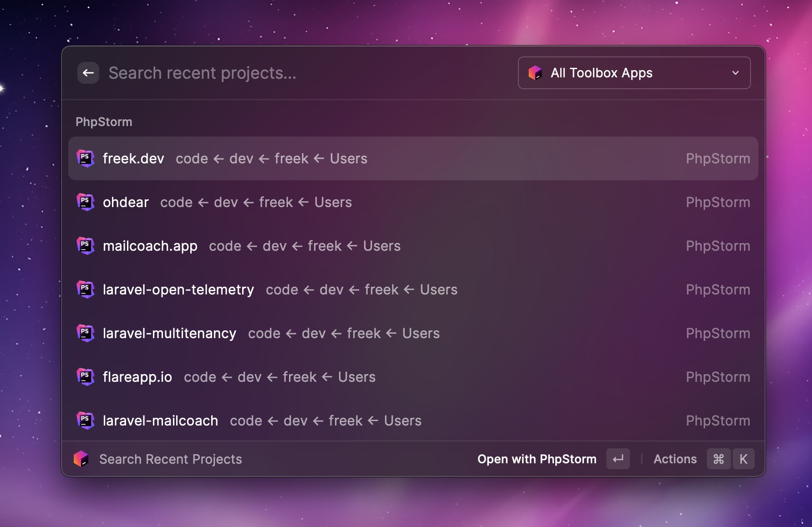
Task: Select the laravel-open-telemetry project
Action: click(413, 289)
